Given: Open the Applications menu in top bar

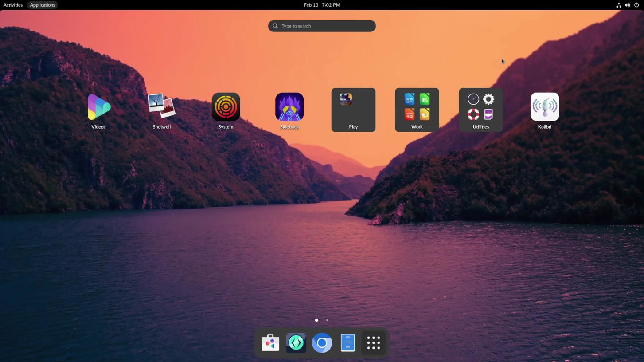Looking at the screenshot, I should tap(43, 5).
